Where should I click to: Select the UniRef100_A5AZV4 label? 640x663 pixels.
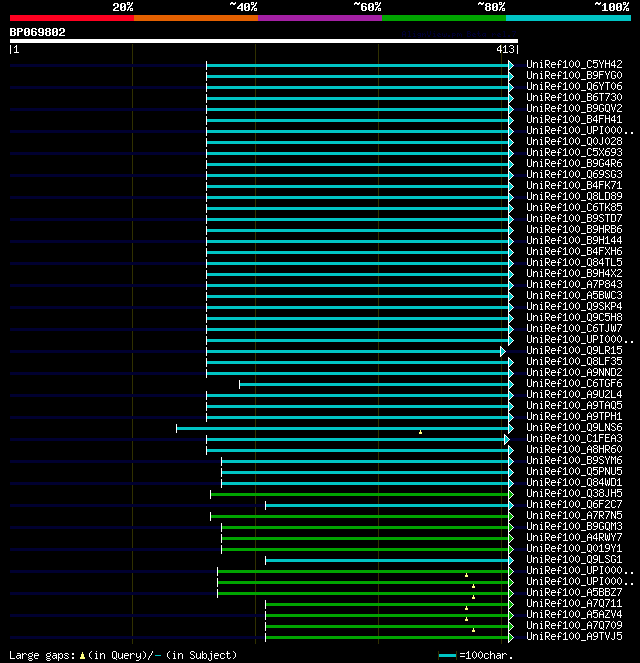(574, 614)
